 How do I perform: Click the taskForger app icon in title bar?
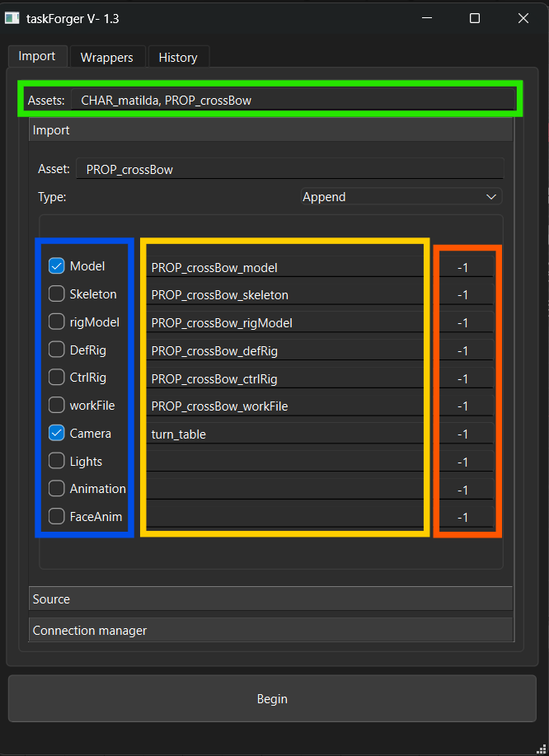12,18
